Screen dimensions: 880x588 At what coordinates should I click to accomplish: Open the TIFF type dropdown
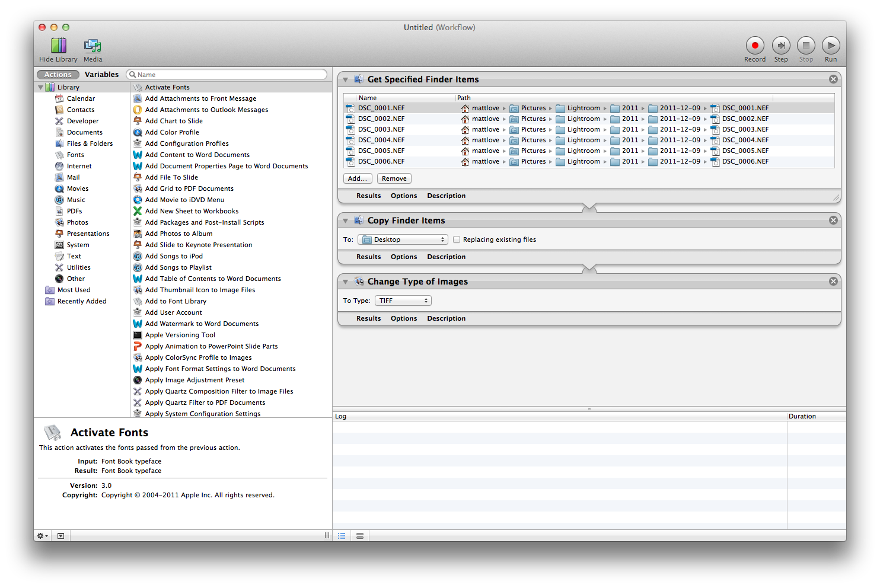pyautogui.click(x=403, y=301)
